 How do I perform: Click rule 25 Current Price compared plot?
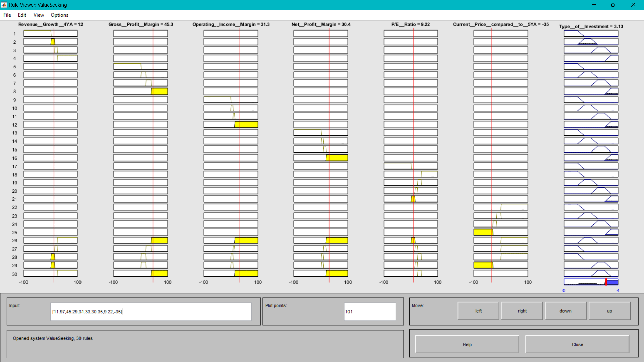501,232
